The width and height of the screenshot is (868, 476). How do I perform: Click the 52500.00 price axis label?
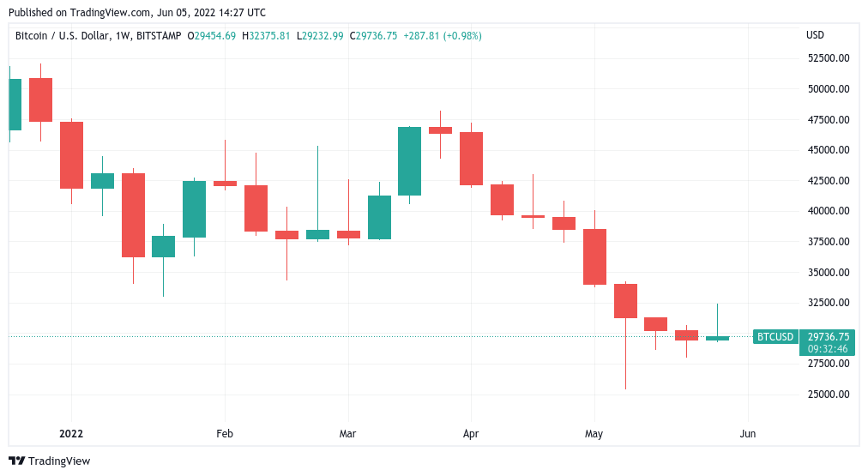(x=828, y=58)
